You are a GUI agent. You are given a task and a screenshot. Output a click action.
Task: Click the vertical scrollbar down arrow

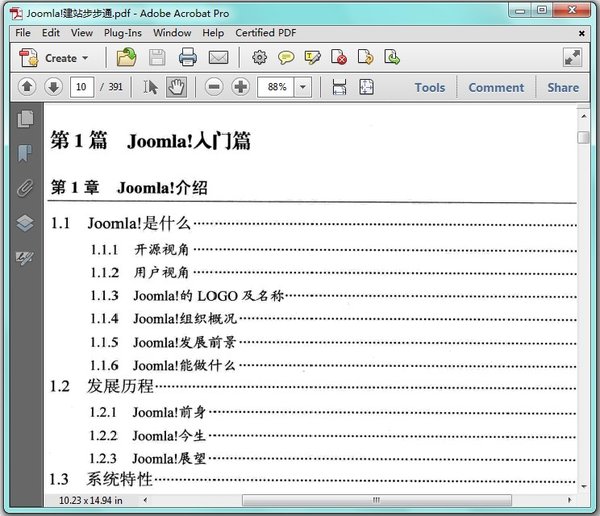click(x=584, y=487)
